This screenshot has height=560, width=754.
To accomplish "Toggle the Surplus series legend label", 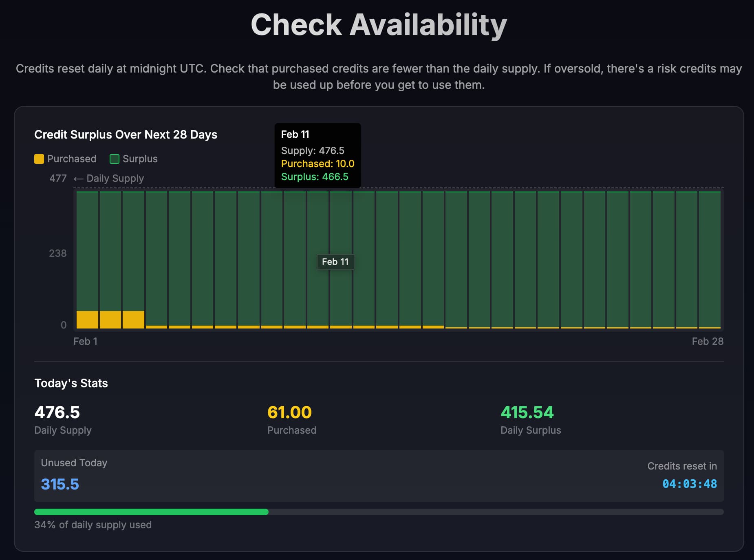I will pos(140,159).
